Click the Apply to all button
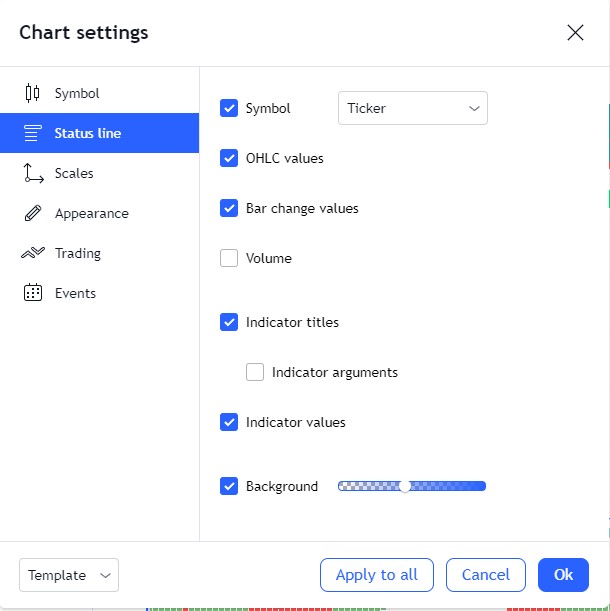 click(x=376, y=575)
